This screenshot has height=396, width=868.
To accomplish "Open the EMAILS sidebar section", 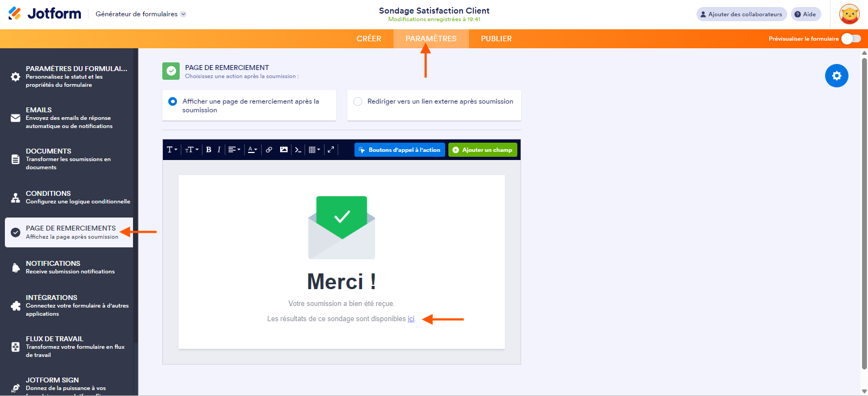I will click(x=69, y=118).
